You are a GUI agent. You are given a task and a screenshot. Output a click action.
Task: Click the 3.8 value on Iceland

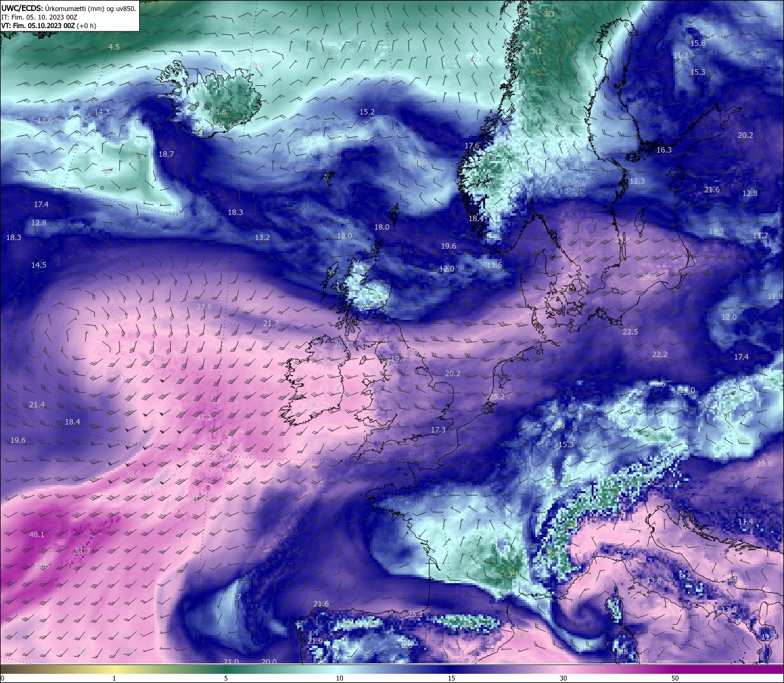(x=221, y=112)
